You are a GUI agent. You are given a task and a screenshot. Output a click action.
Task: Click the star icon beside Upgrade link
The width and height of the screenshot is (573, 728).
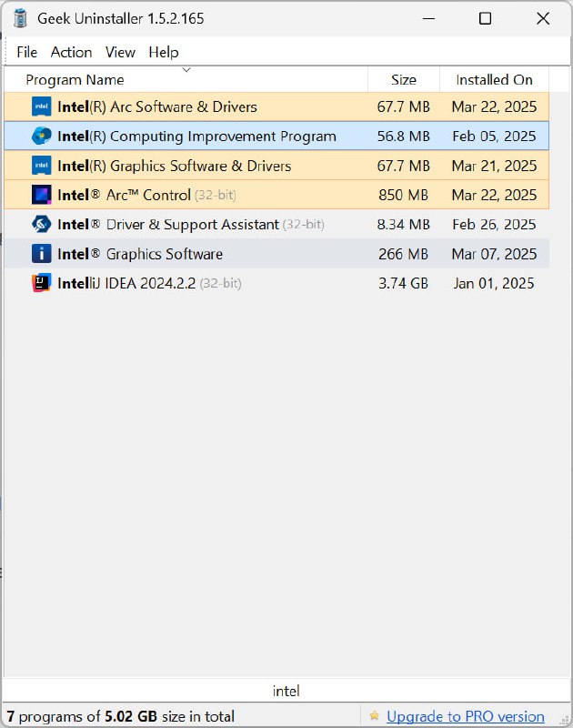(375, 715)
